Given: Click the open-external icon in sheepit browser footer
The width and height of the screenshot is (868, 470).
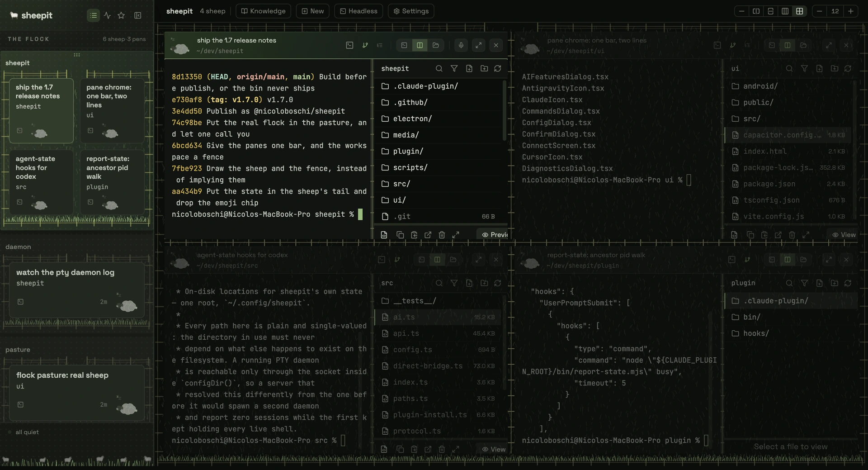Looking at the screenshot, I should 428,235.
